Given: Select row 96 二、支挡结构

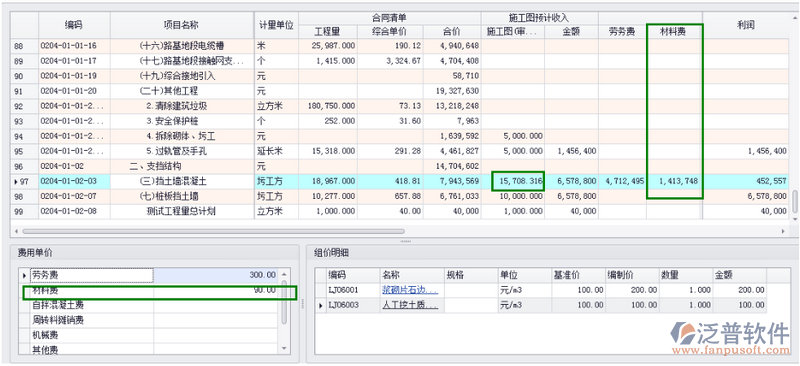Looking at the screenshot, I should click(x=398, y=166).
